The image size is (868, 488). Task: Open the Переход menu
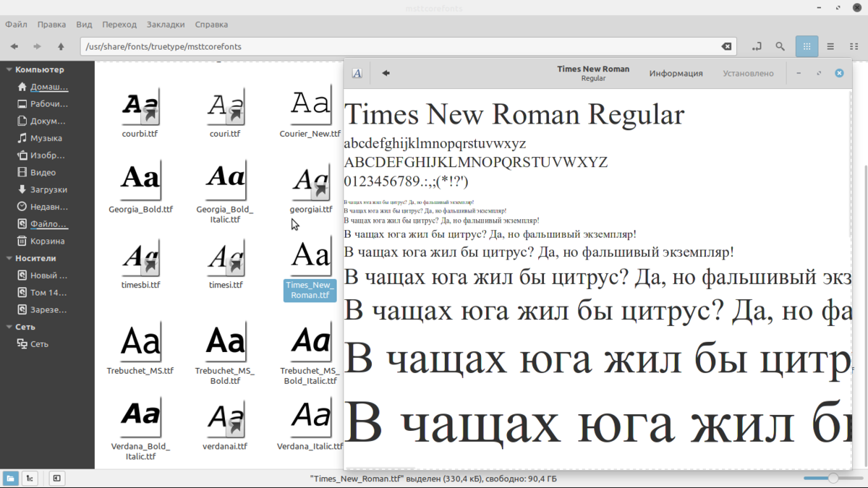[119, 25]
